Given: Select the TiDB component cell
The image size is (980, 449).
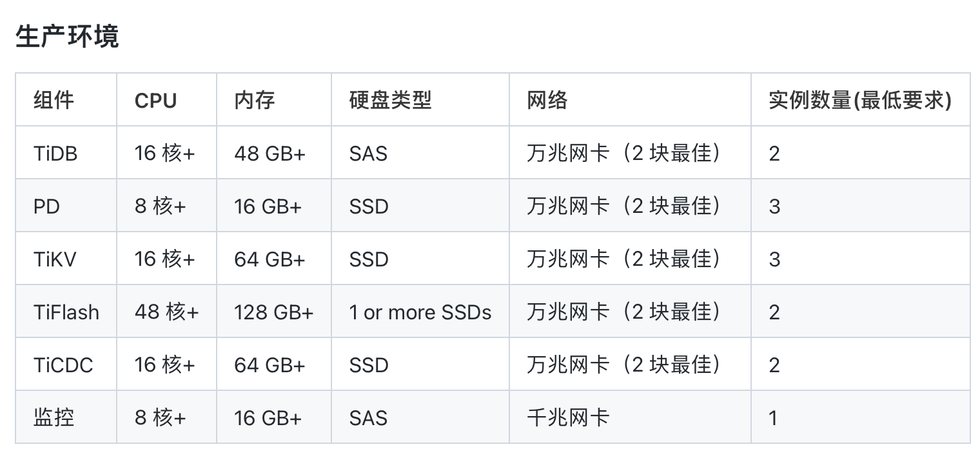Looking at the screenshot, I should (55, 154).
